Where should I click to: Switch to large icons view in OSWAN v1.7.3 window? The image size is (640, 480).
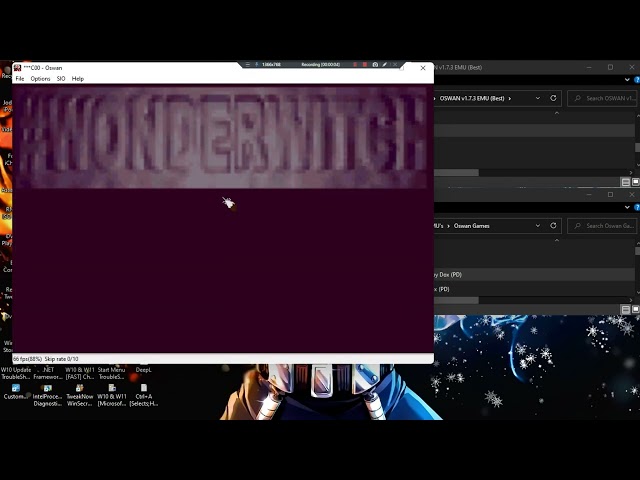pos(636,182)
